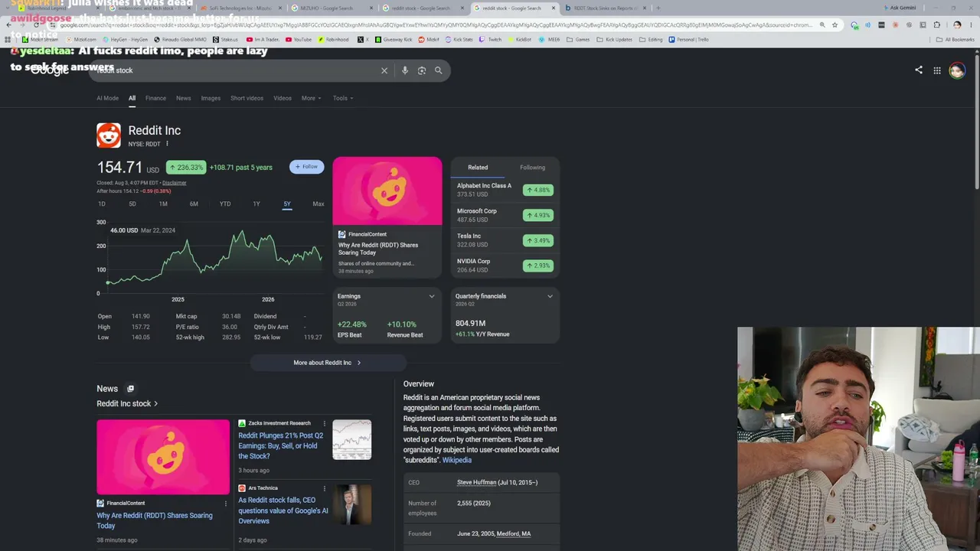Open options for the Zacks article
The height and width of the screenshot is (551, 980).
(325, 423)
